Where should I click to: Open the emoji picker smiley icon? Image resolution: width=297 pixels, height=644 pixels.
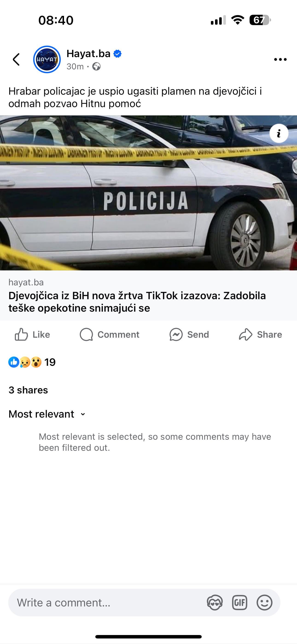(x=265, y=603)
